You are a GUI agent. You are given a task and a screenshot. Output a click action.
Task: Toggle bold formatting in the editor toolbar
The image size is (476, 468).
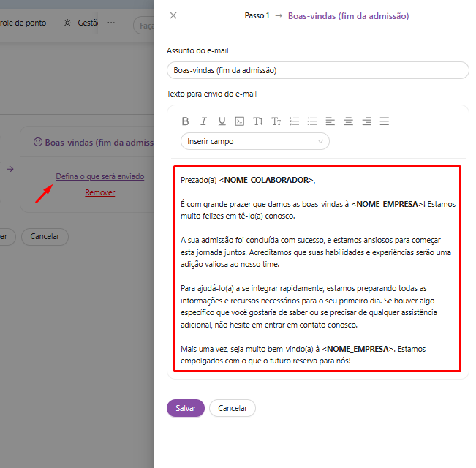[186, 121]
